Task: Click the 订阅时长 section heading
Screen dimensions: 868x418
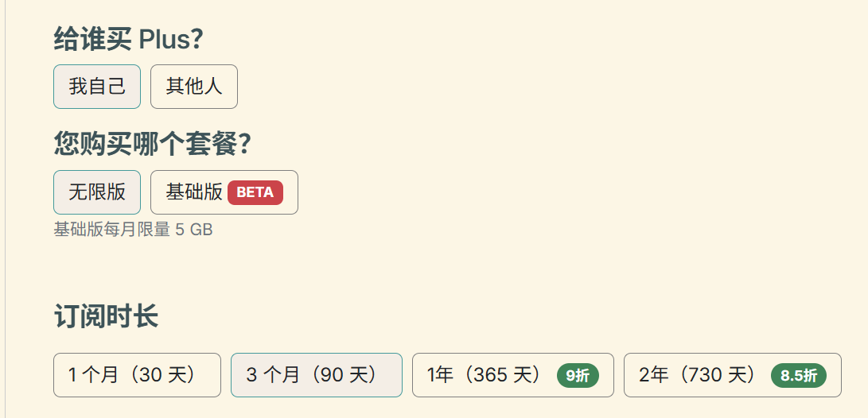Action: (x=106, y=316)
